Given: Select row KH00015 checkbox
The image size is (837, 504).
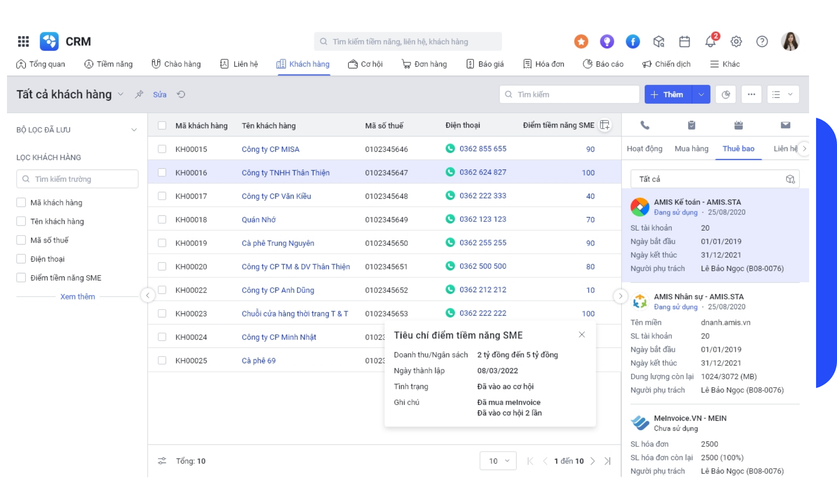Looking at the screenshot, I should point(162,149).
